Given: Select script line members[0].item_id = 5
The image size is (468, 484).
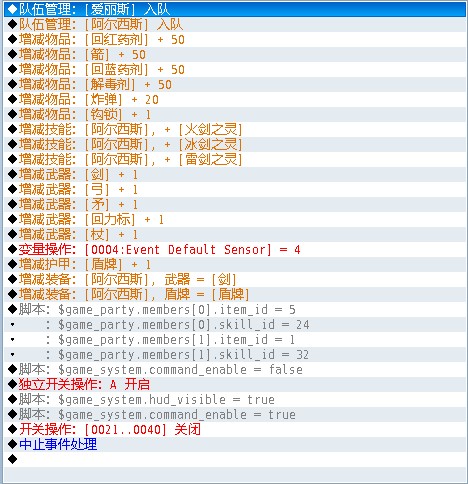Looking at the screenshot, I should (x=235, y=309).
